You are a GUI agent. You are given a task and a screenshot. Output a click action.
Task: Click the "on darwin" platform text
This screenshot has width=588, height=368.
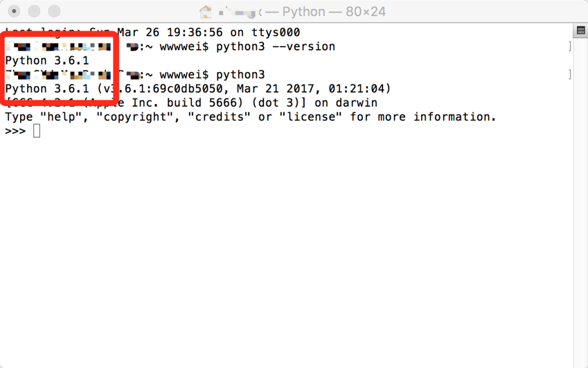(x=346, y=103)
